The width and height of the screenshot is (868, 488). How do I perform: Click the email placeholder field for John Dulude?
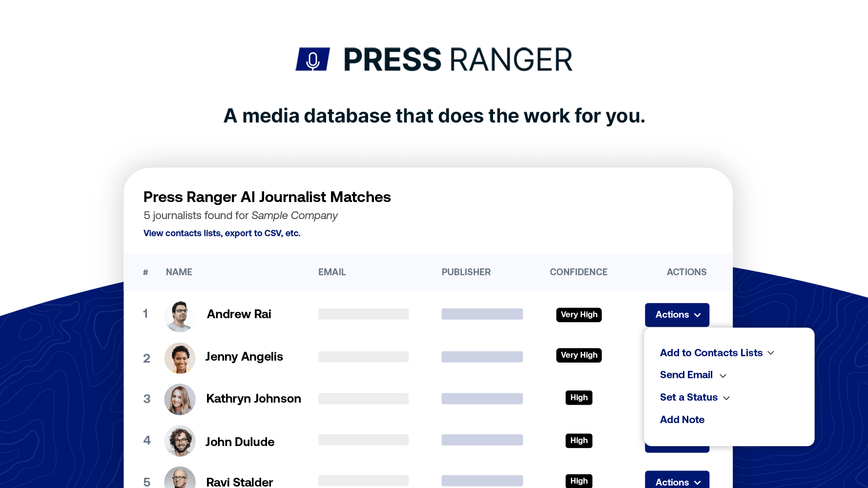363,440
